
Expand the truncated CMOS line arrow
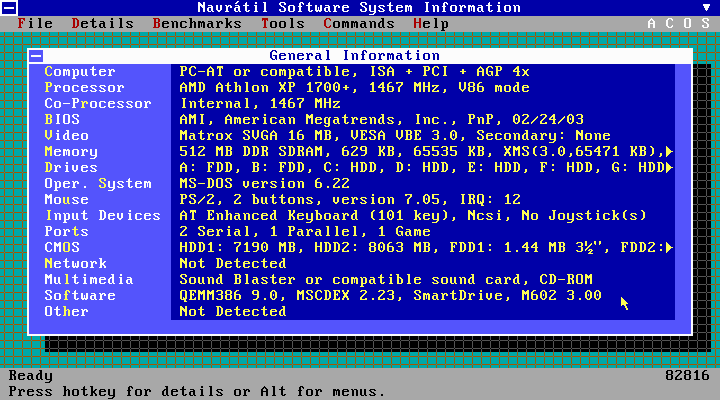[669, 248]
